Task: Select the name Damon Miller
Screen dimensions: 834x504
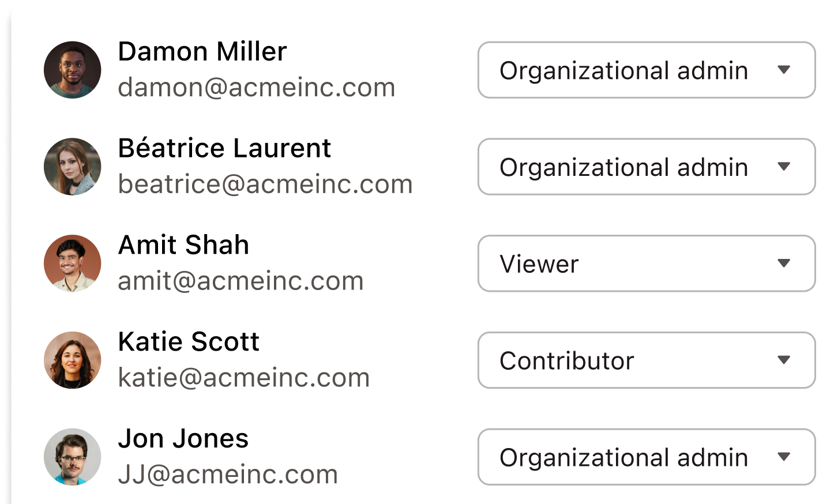Action: [202, 51]
